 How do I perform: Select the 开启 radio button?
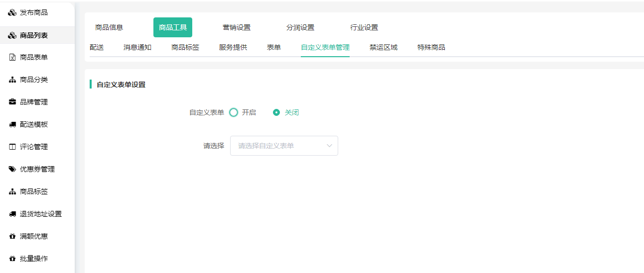click(x=234, y=112)
